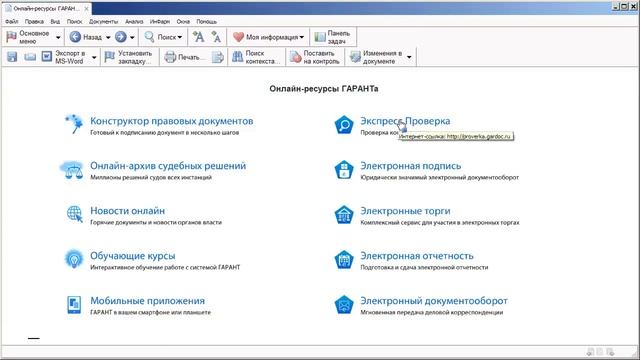The height and width of the screenshot is (360, 640).
Task: Open the Основное меню flag icon
Action: [11, 37]
